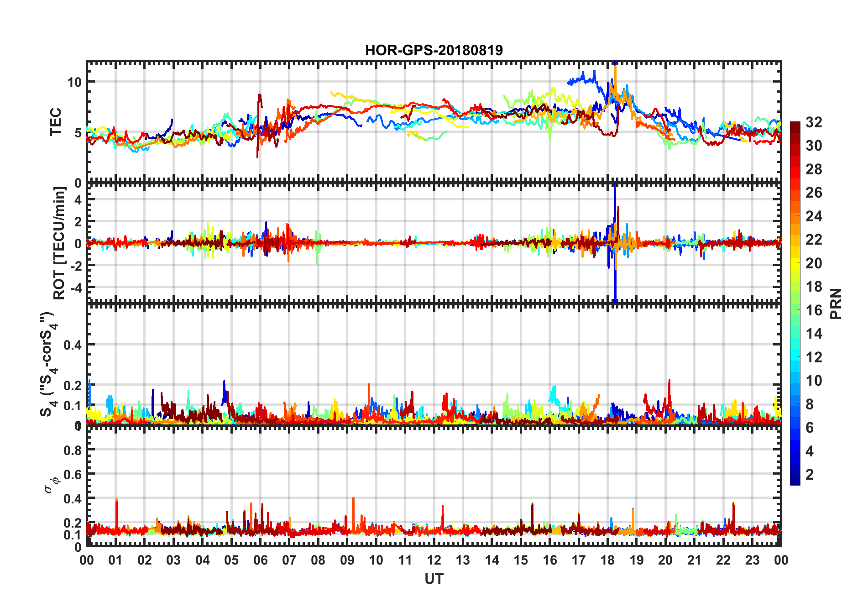Click S4 panel tick value 0.2
The width and height of the screenshot is (868, 607).
pyautogui.click(x=73, y=386)
